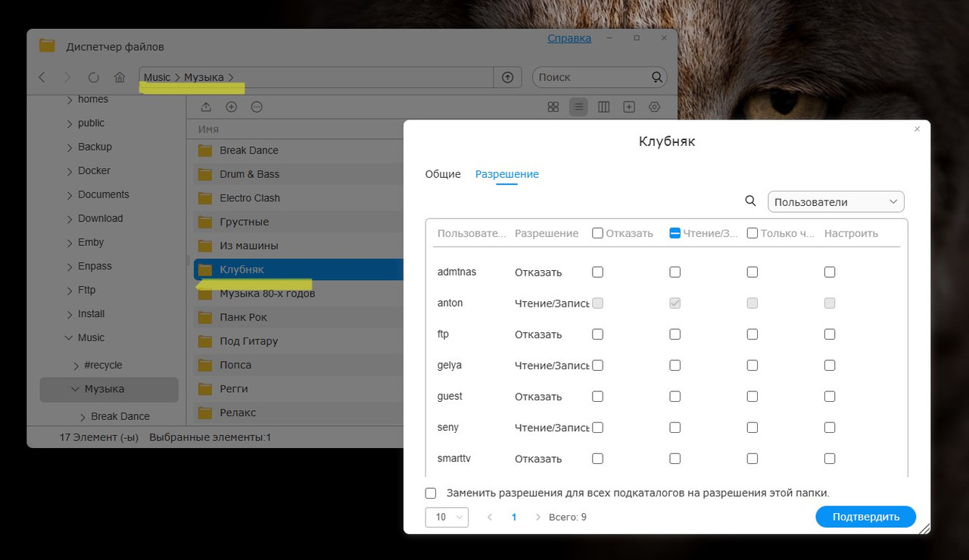
Task: Select the Музыка 80-х годов folder row
Action: click(x=299, y=294)
